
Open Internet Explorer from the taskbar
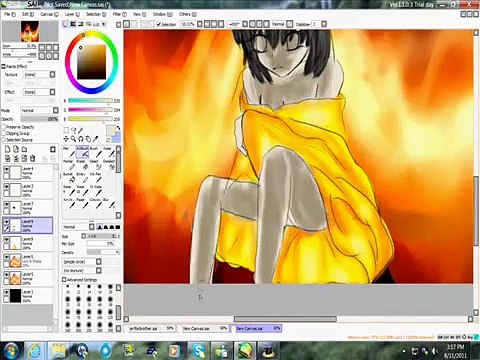pos(34,351)
